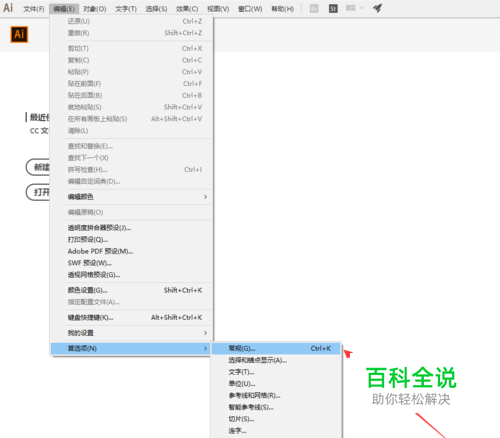The height and width of the screenshot is (438, 500).
Task: Open 选择和锚点显示(A)... preferences
Action: pyautogui.click(x=276, y=360)
